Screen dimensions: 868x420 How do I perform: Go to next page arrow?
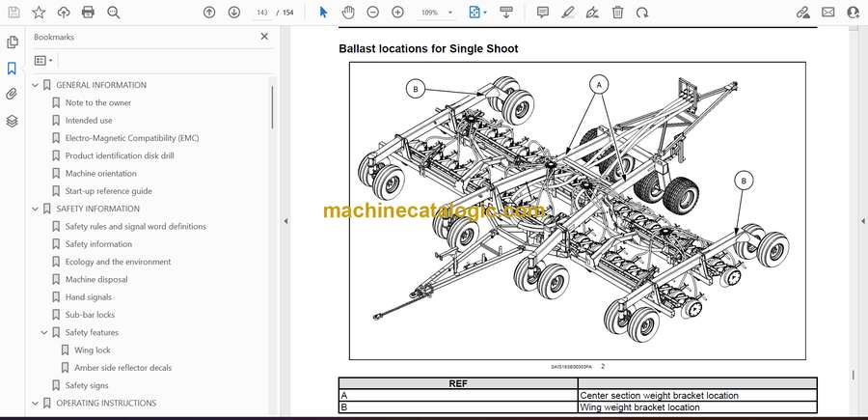(x=234, y=13)
